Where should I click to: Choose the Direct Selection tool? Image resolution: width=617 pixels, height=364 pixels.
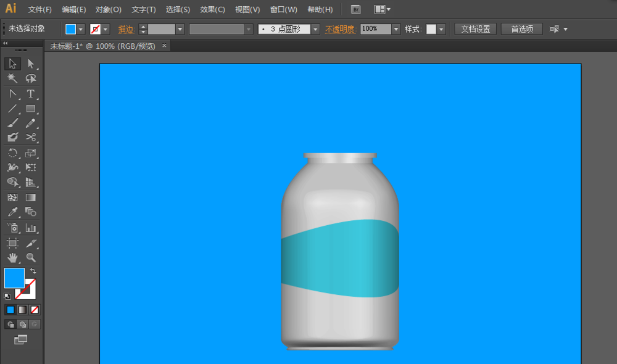(x=30, y=64)
